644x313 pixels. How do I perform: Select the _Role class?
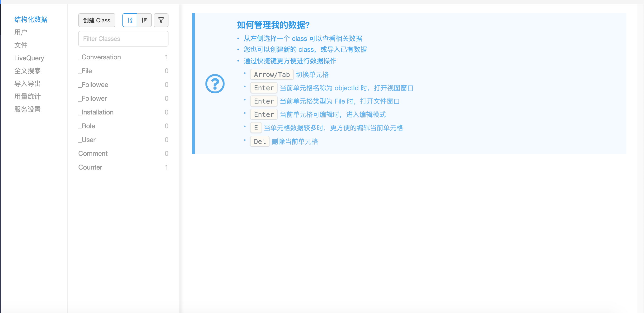[x=87, y=126]
